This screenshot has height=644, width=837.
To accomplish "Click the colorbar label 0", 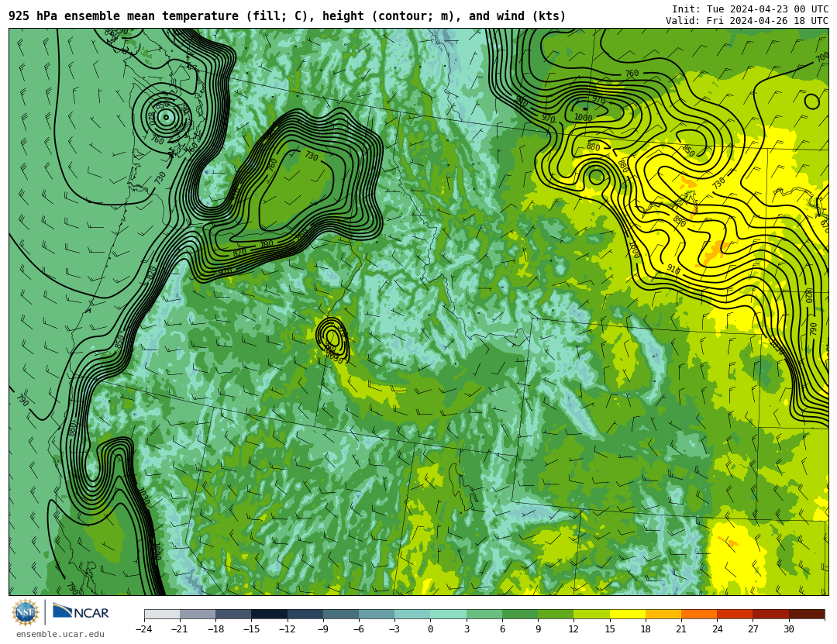I will coord(430,629).
